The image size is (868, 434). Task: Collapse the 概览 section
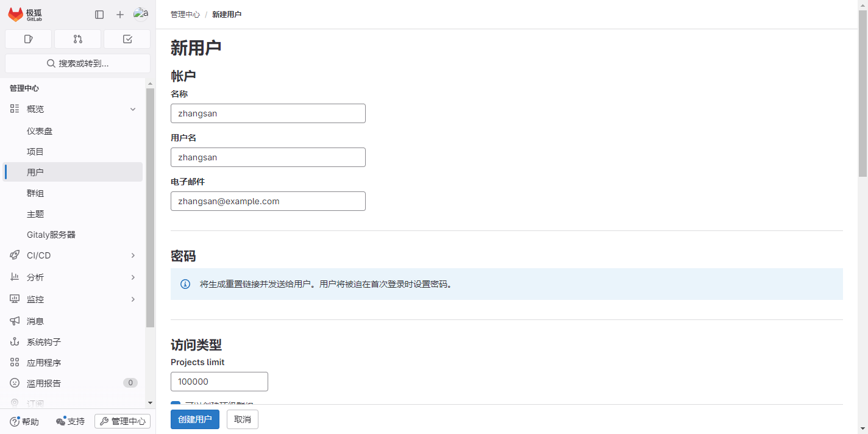coord(133,109)
